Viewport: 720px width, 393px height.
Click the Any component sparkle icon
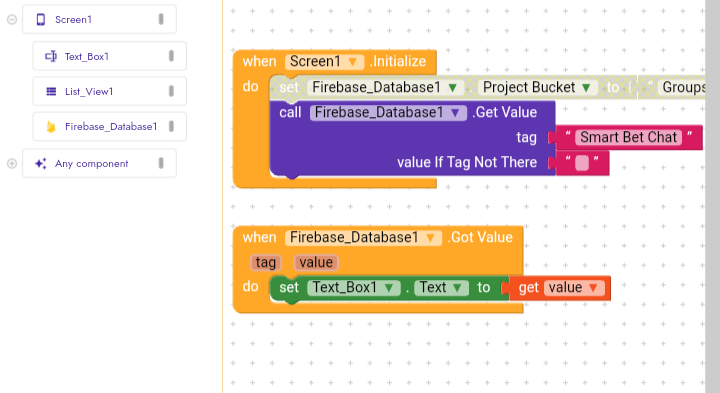[40, 163]
